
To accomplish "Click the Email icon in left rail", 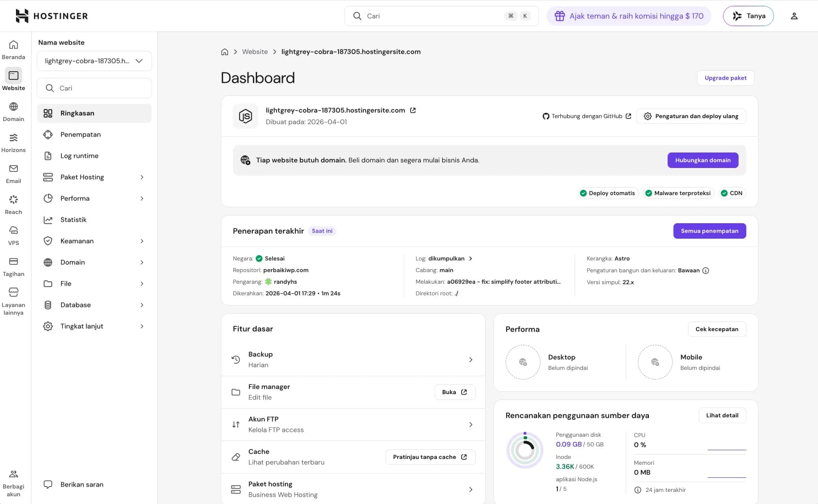I will click(x=14, y=174).
